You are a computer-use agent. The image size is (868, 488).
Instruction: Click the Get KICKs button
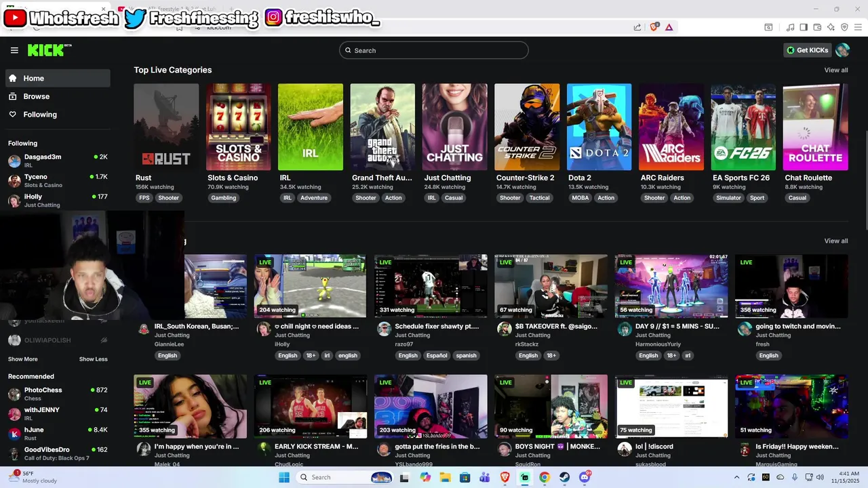807,50
